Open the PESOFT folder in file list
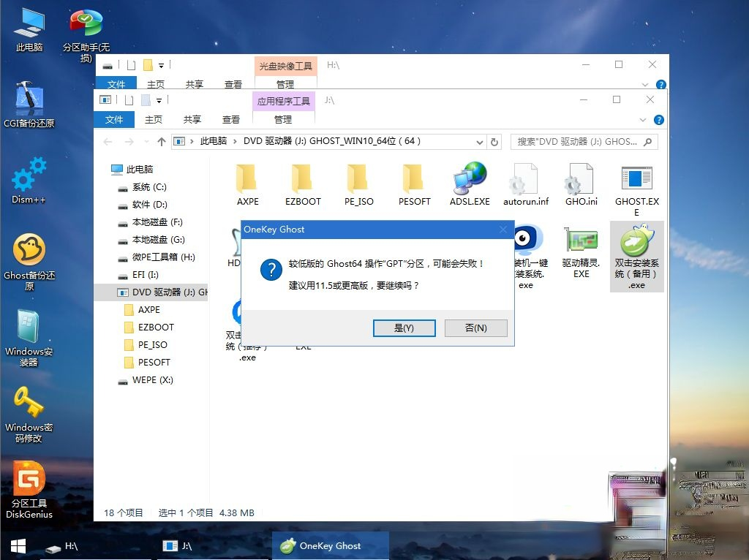 point(414,184)
